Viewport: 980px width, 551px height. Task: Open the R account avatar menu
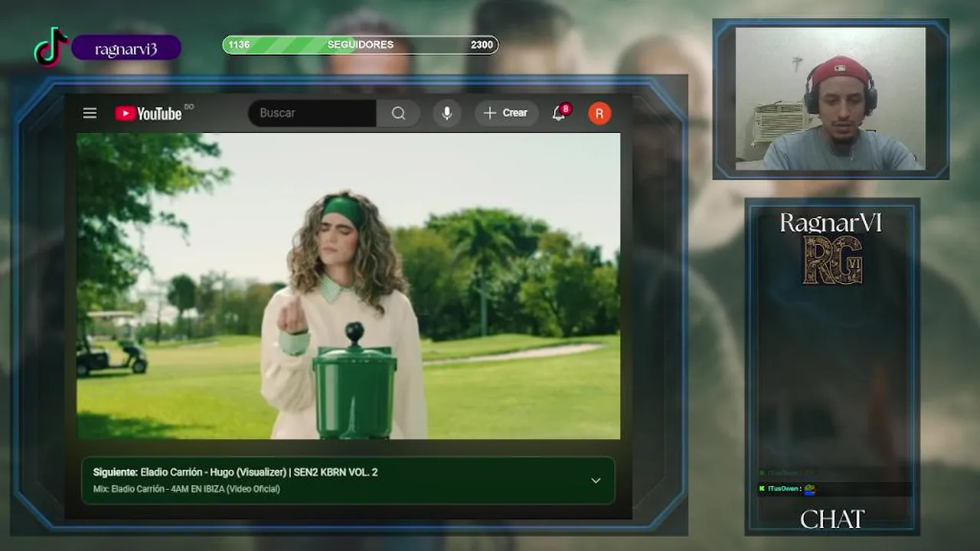[x=599, y=113]
